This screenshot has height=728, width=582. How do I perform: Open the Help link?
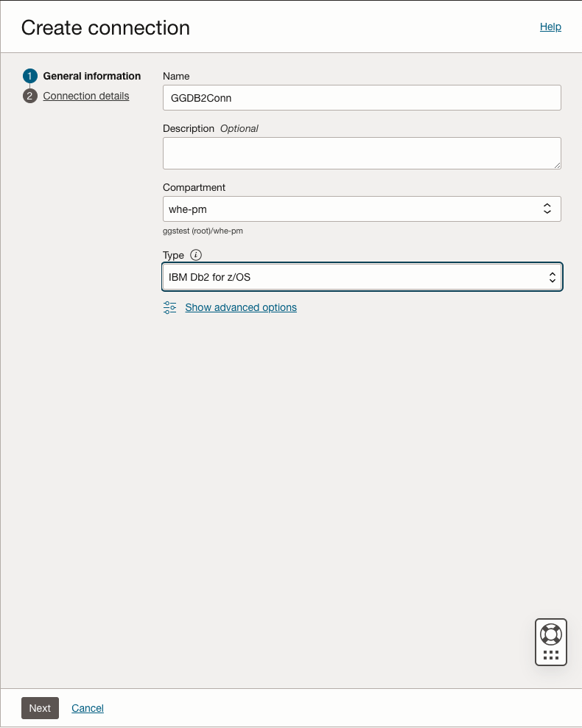(550, 27)
